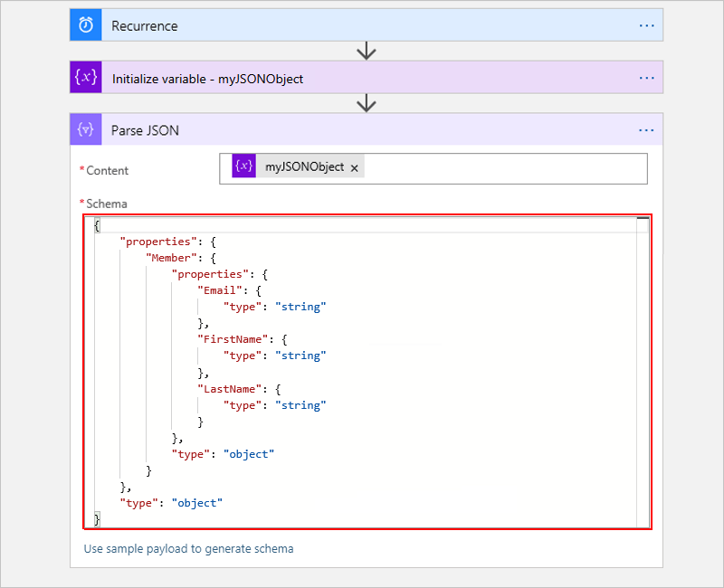Click the myJSONObject token icon
Screen dimensions: 724x588
click(x=243, y=167)
